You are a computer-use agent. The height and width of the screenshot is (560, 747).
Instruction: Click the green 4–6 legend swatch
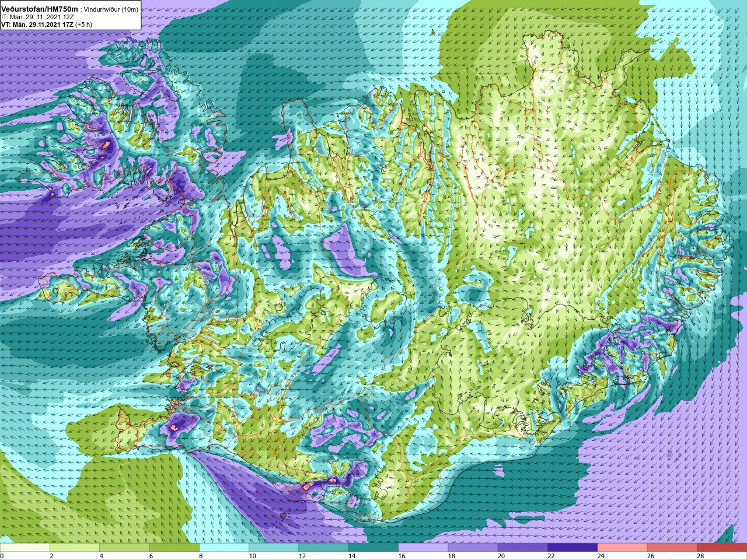(124, 548)
